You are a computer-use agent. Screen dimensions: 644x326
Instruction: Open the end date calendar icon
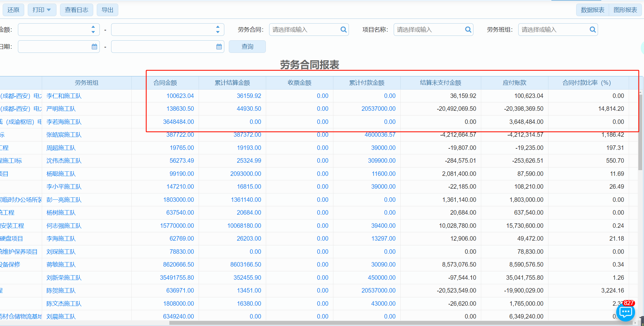[x=219, y=47]
